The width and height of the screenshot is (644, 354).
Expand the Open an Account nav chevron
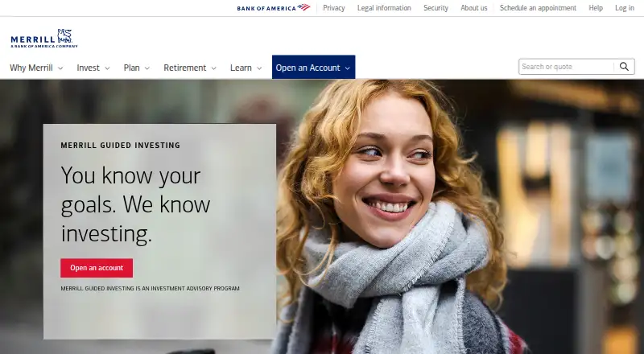click(348, 68)
